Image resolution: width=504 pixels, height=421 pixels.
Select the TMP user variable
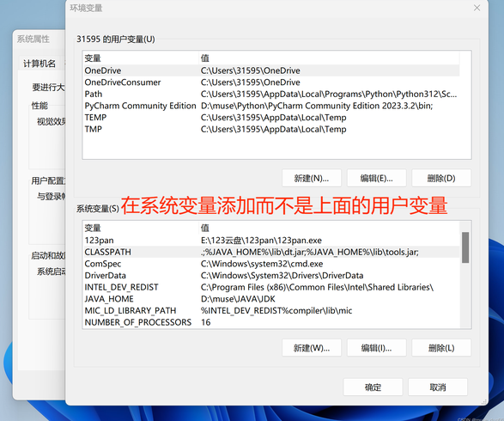271,129
